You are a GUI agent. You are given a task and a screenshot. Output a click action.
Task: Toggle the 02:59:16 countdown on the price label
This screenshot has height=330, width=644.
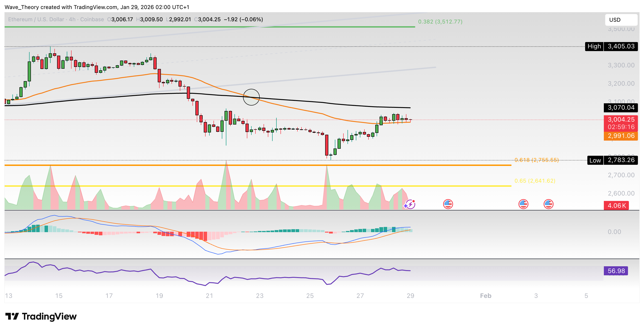[621, 127]
